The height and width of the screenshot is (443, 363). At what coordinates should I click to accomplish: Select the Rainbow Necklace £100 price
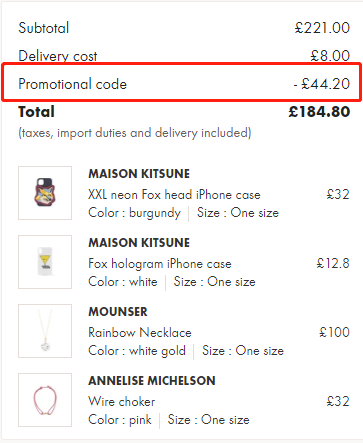tap(334, 332)
